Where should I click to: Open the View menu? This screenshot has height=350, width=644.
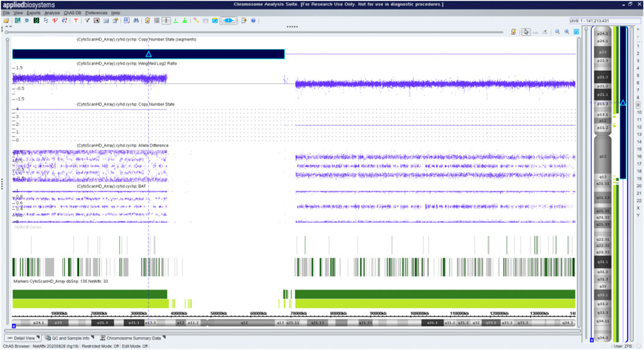coord(18,13)
